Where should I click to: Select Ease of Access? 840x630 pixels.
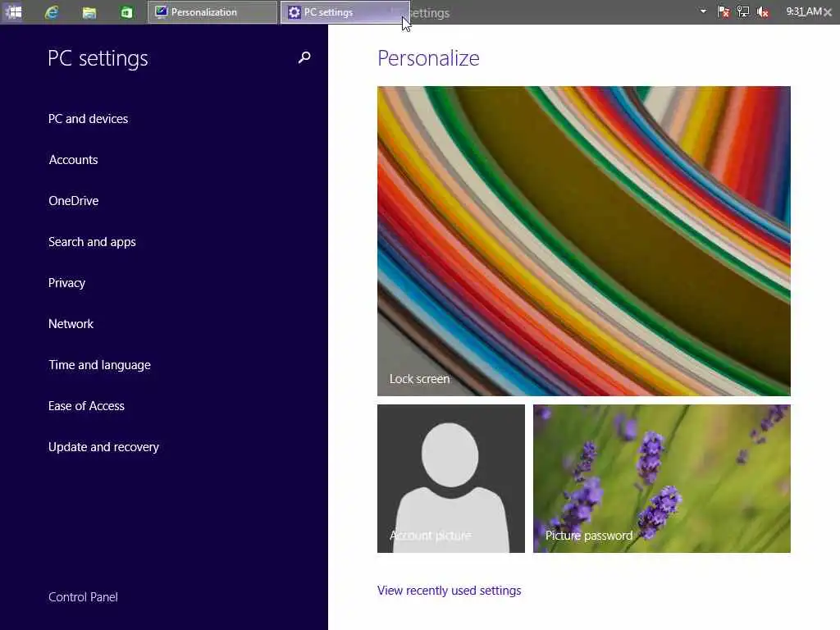(x=86, y=406)
